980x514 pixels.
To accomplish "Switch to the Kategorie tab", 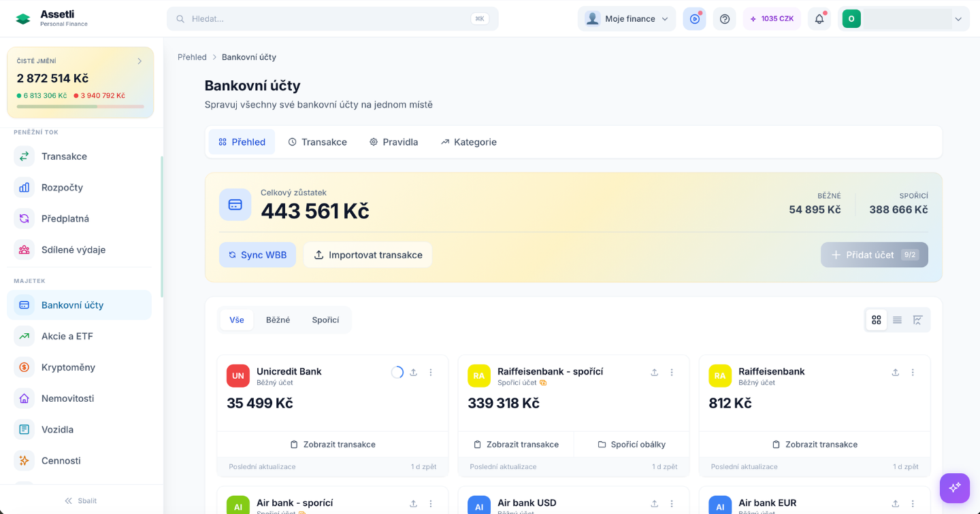I will 468,142.
